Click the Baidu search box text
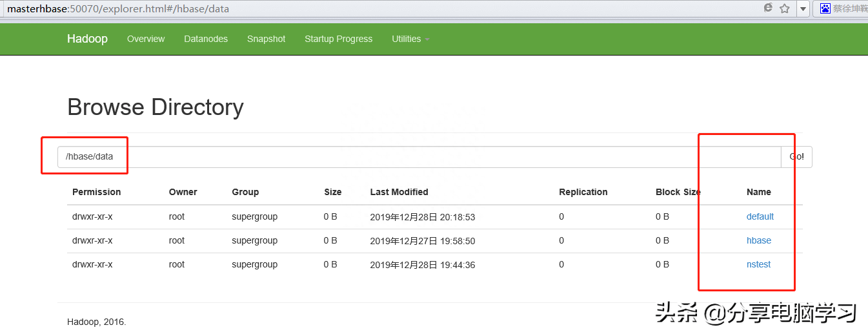The height and width of the screenshot is (334, 868). pyautogui.click(x=850, y=9)
